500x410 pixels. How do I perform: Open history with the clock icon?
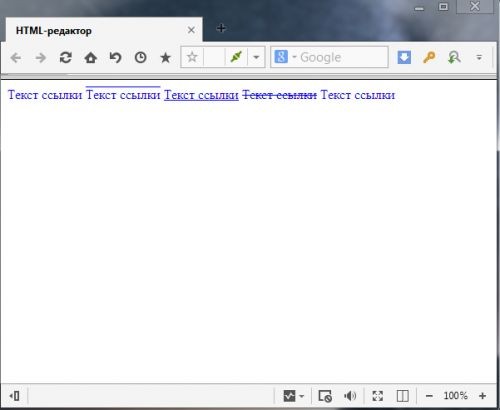coord(140,58)
